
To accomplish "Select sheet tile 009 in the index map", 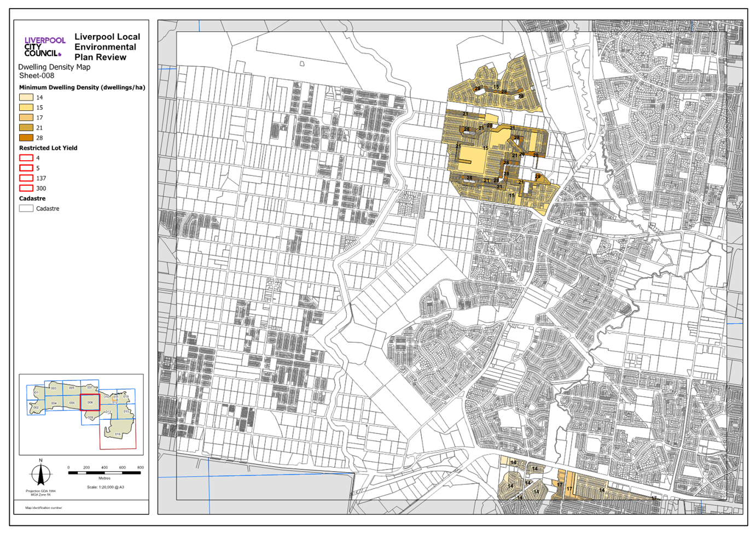I will [90, 418].
